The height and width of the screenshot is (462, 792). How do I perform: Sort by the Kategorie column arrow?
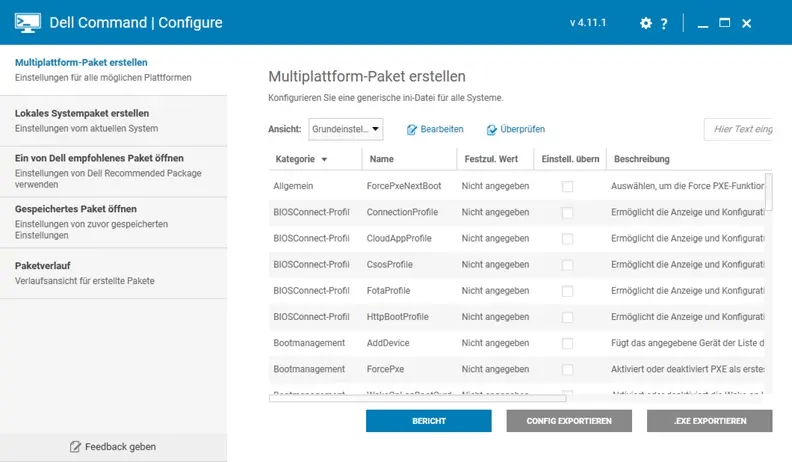click(324, 160)
